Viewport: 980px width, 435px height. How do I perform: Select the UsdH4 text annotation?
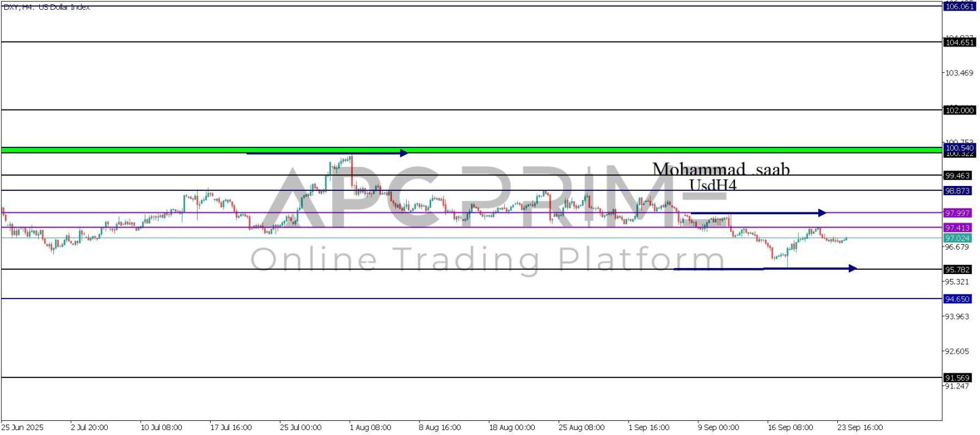point(712,185)
